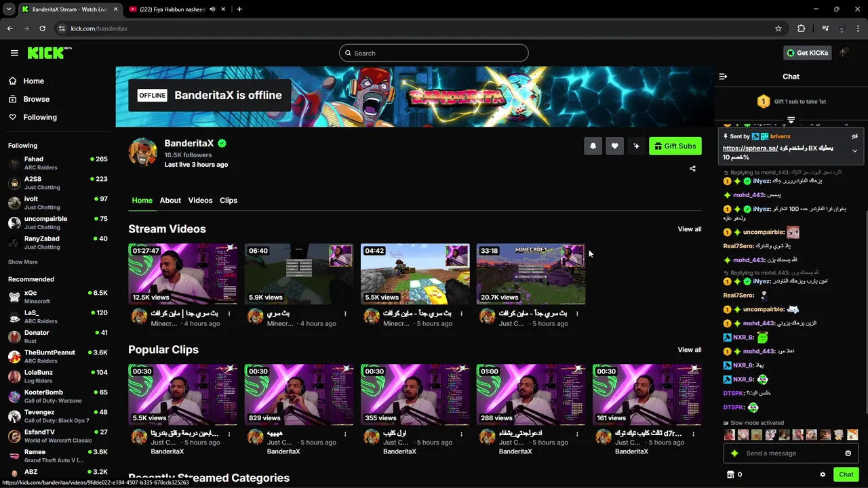This screenshot has width=868, height=488.
Task: Focus the Send a message field
Action: pyautogui.click(x=791, y=453)
